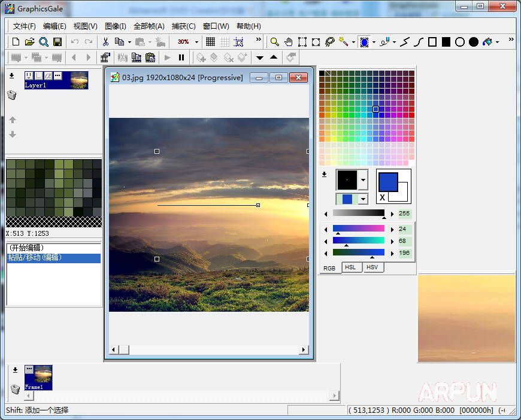Open the 图像(I) menu

tap(115, 26)
